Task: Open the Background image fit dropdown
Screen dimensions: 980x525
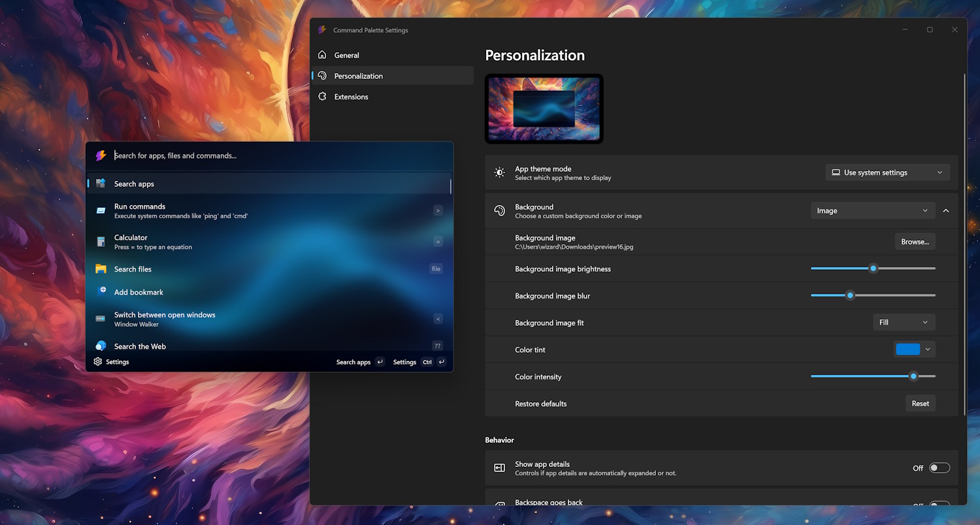Action: point(904,323)
